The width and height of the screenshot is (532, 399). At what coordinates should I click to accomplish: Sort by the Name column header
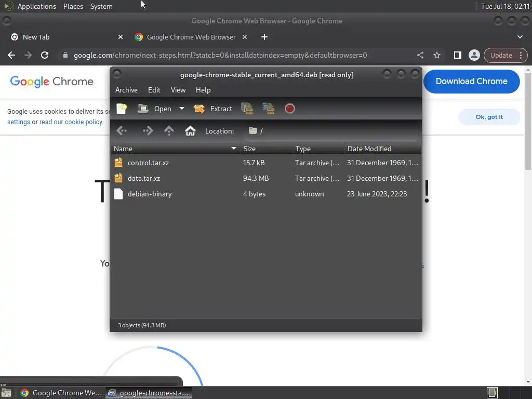(176, 149)
